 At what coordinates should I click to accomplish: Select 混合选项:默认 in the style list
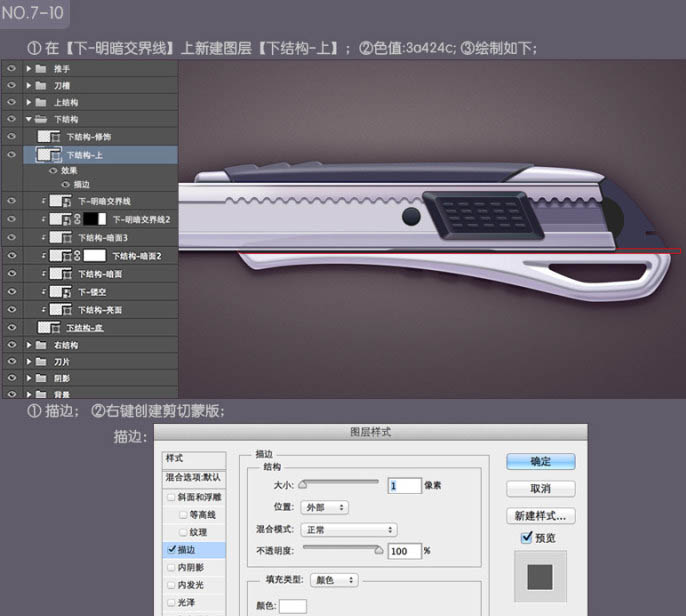point(194,478)
